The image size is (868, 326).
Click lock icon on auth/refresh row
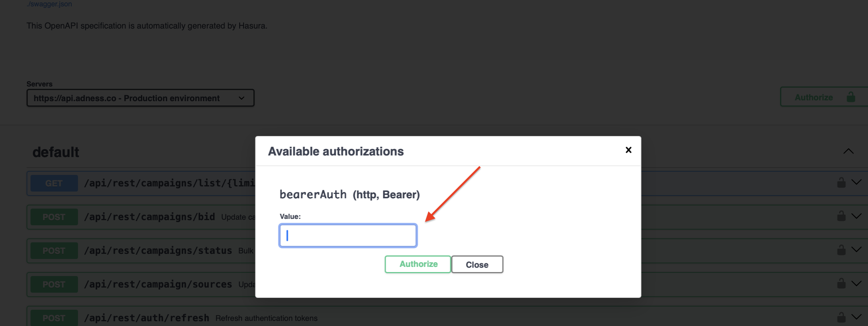(841, 317)
